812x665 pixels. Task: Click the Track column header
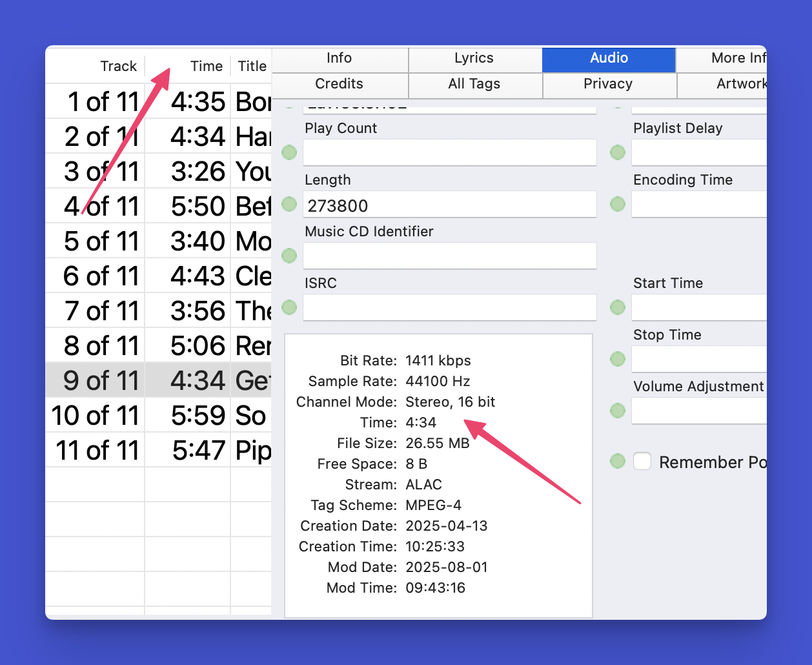[118, 66]
